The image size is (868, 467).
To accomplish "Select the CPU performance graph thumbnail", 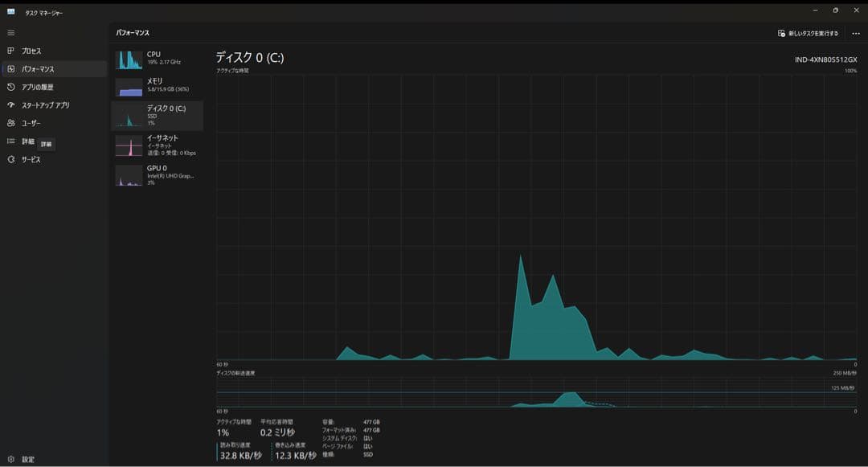I will (x=129, y=60).
